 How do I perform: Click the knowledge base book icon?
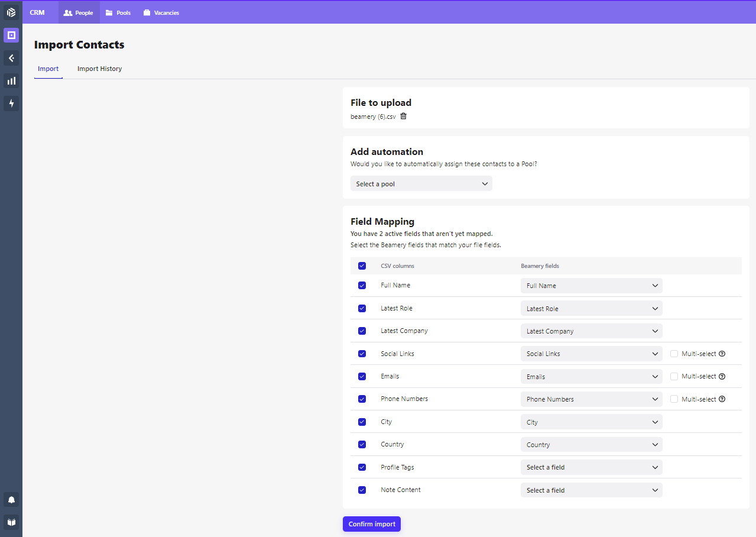11,522
